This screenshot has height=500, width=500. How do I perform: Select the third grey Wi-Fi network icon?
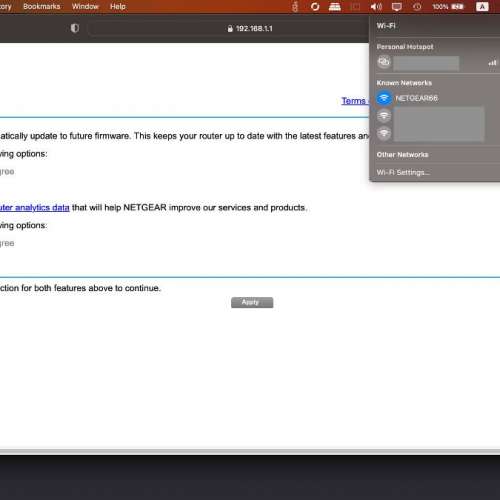coord(384,134)
